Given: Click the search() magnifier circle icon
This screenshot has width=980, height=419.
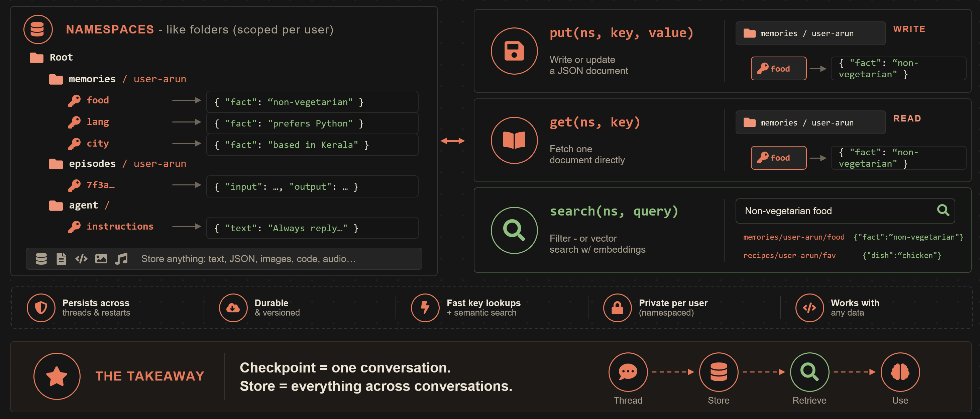Looking at the screenshot, I should coord(514,230).
